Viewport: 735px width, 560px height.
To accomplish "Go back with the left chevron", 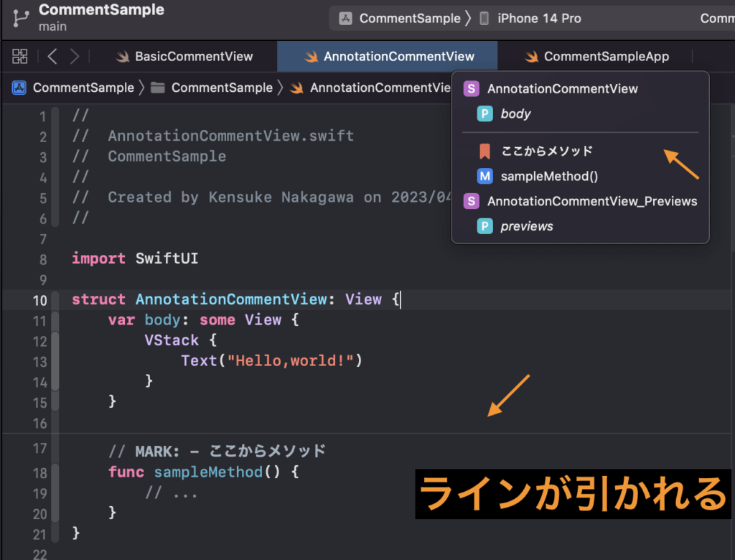I will click(52, 56).
